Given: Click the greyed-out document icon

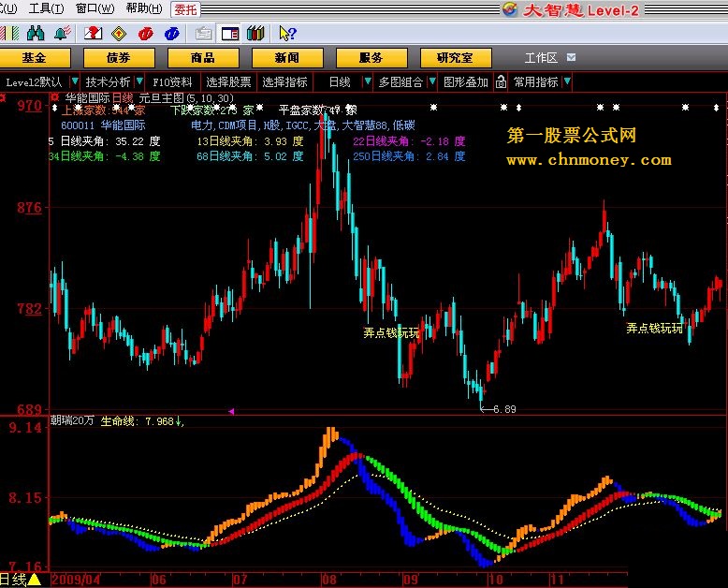Looking at the screenshot, I should pyautogui.click(x=203, y=34).
